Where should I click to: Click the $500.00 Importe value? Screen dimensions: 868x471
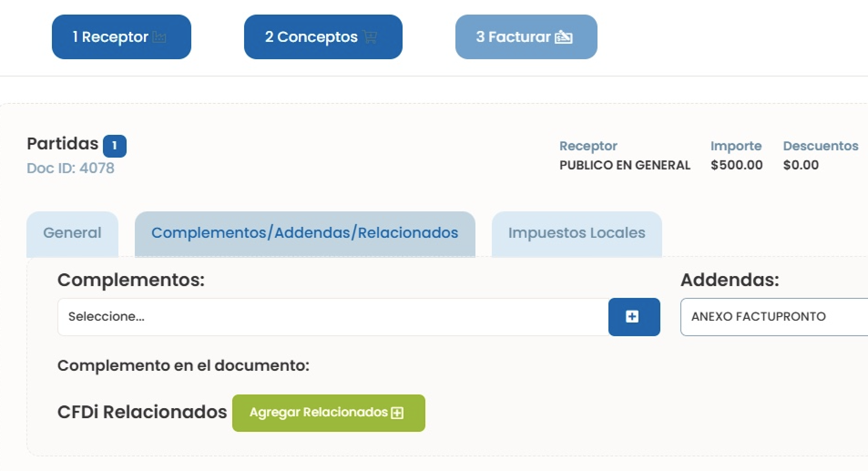(736, 165)
